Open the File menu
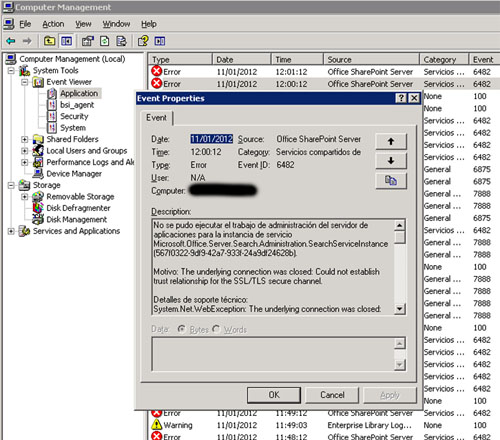 [25, 24]
